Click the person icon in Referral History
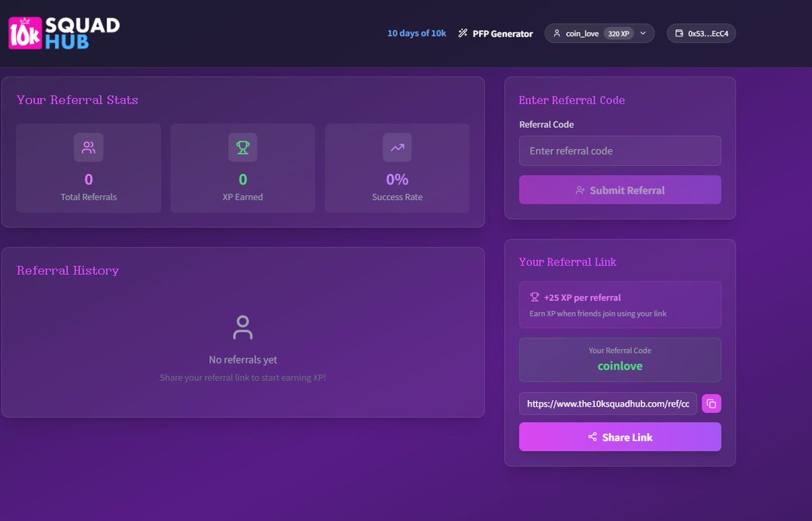Image resolution: width=812 pixels, height=521 pixels. click(242, 327)
